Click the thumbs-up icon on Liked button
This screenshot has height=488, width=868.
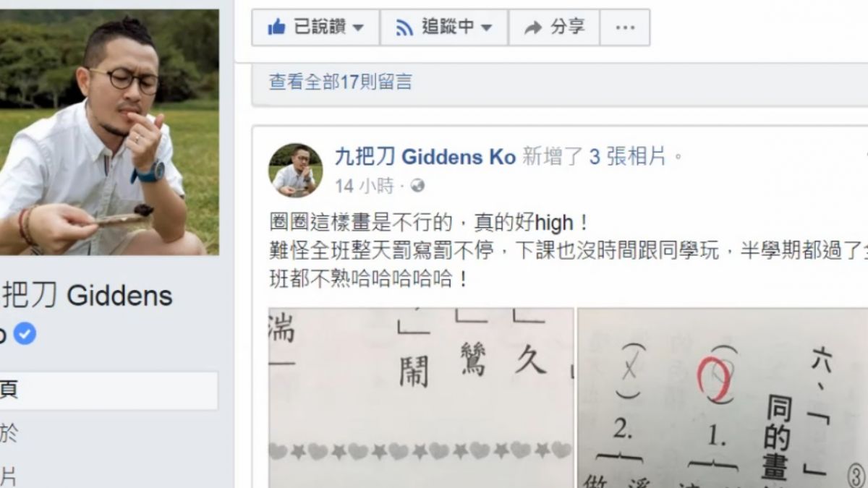click(x=276, y=27)
